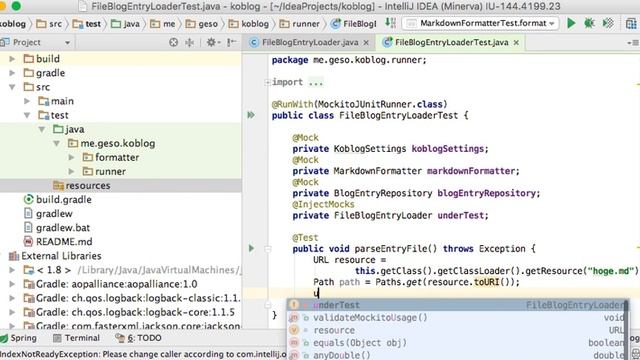The width and height of the screenshot is (640, 360).
Task: Expand the main folder arrow
Action: click(27, 101)
